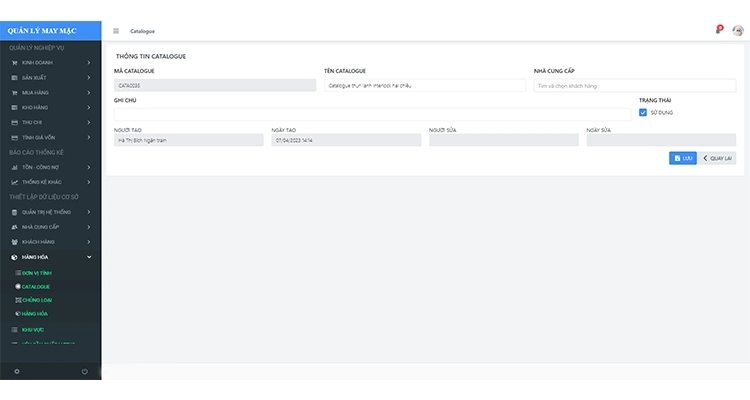The width and height of the screenshot is (750, 400).
Task: Click the Ghi Chú notes field
Action: pos(371,113)
